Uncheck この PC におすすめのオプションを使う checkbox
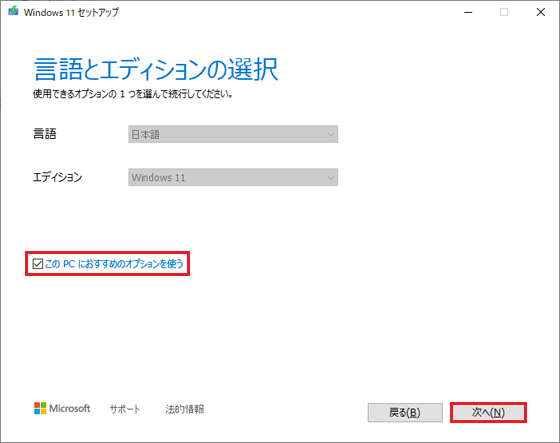 38,264
